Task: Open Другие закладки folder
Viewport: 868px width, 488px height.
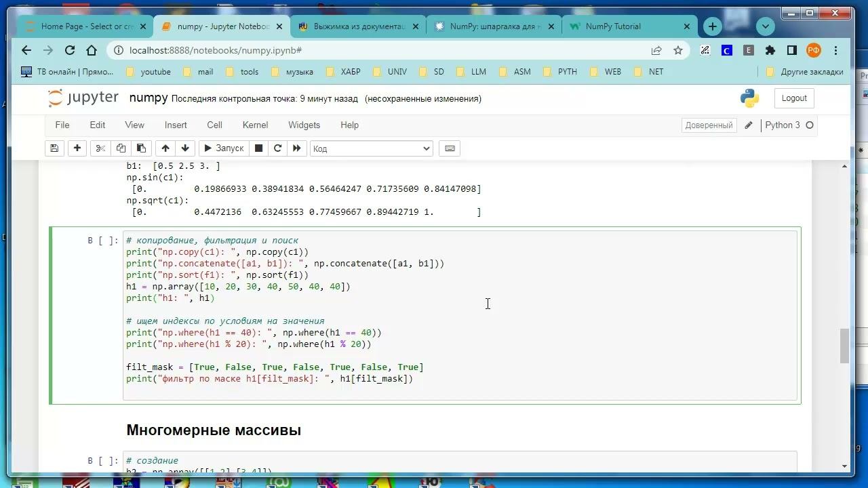Action: pos(804,71)
